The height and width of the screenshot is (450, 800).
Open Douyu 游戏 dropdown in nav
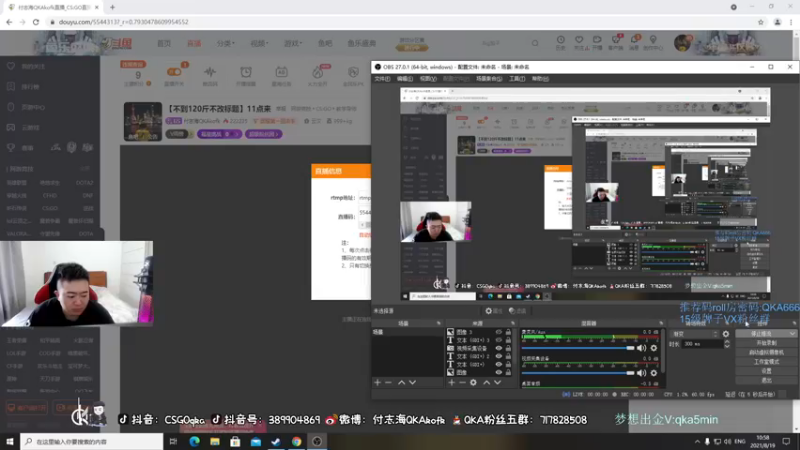292,43
